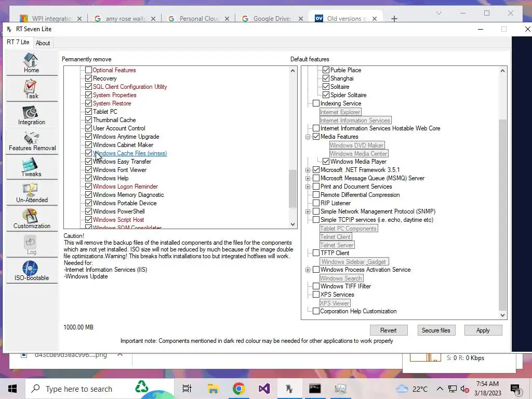Expand Print and Document Services node
This screenshot has width=532, height=399.
pos(308,187)
